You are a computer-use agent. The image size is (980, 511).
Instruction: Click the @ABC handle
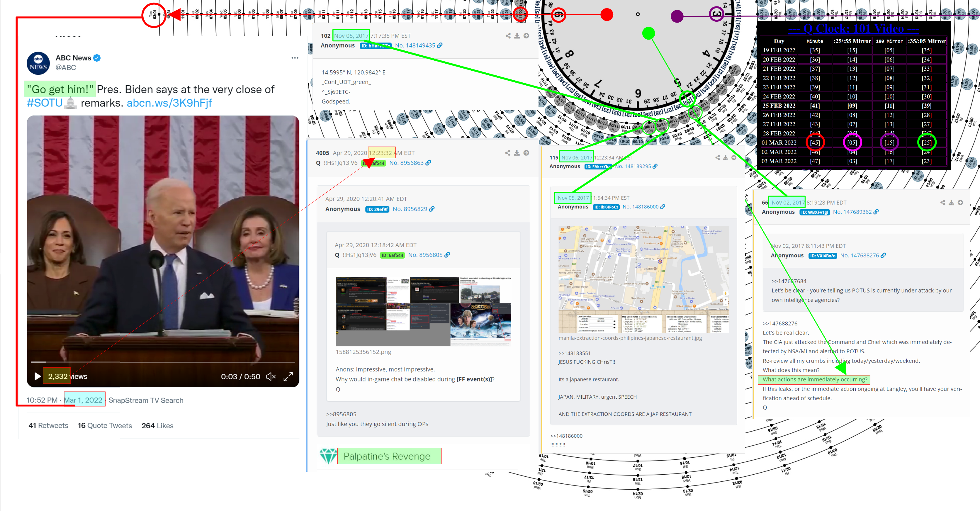(66, 67)
